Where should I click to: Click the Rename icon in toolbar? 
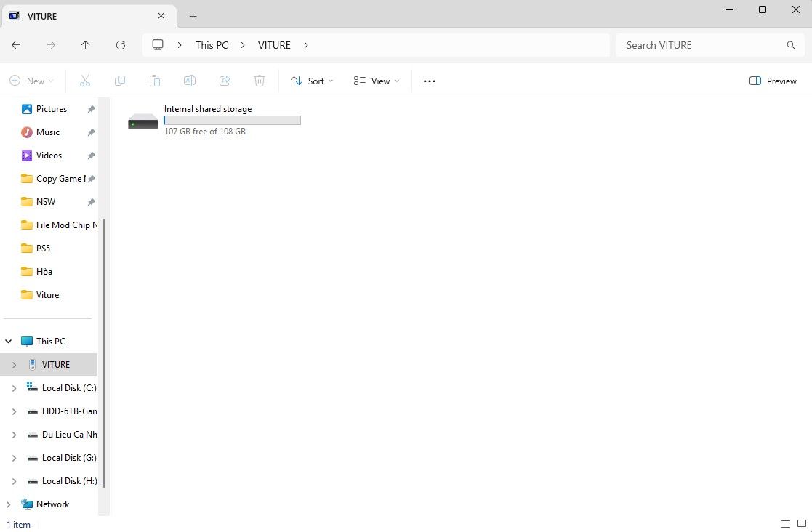(x=190, y=81)
